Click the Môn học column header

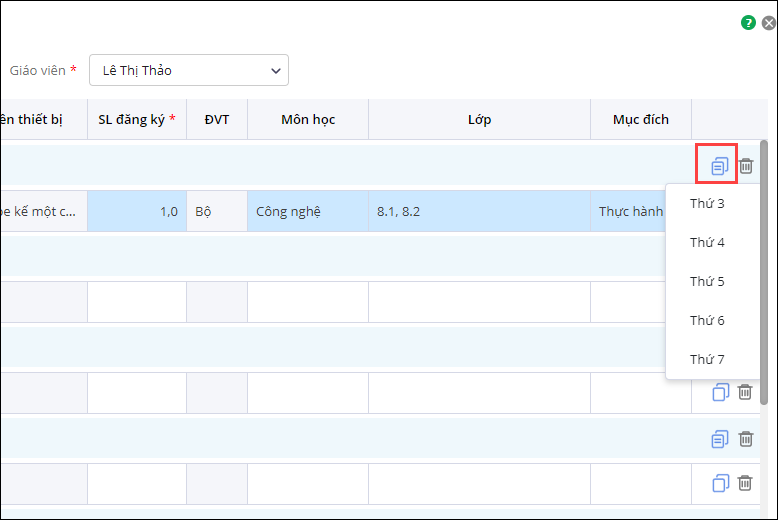(x=308, y=120)
